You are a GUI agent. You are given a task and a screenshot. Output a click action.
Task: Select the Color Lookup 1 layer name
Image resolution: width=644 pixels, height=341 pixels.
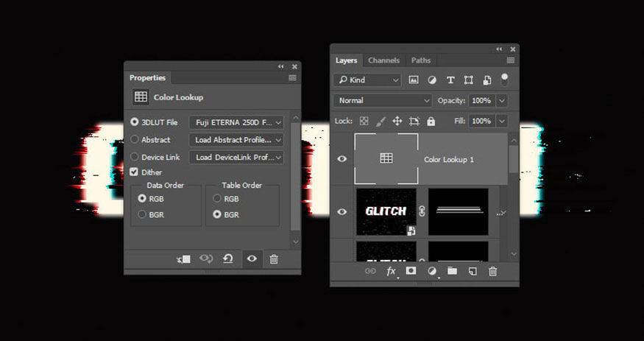[x=449, y=159]
